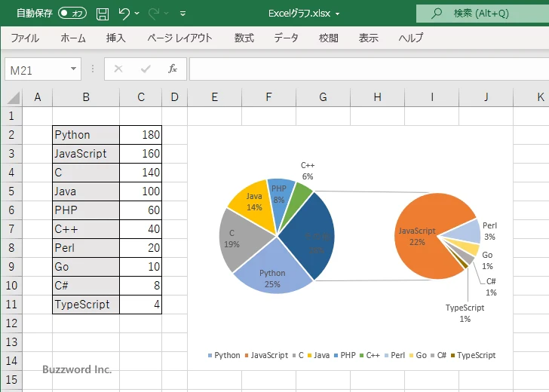549x392 pixels.
Task: Click the C++ 6% data label
Action: coord(308,171)
